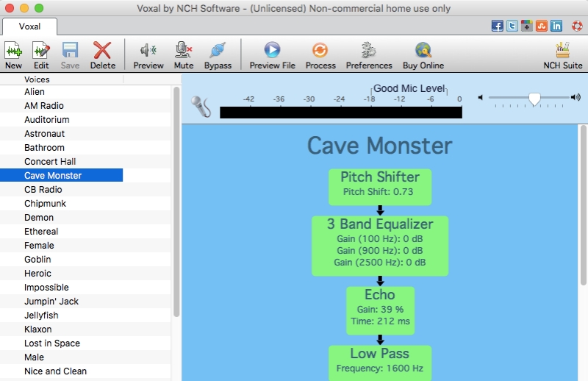
Task: Select the Klaxon voice
Action: click(x=85, y=330)
